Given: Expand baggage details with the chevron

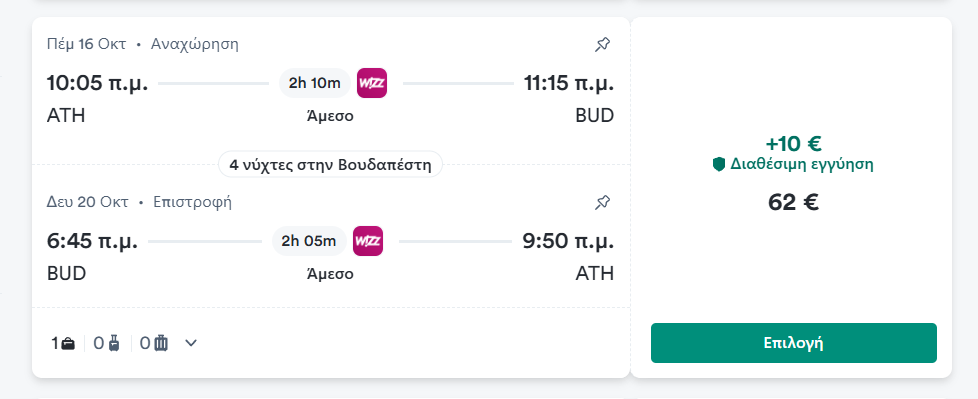Looking at the screenshot, I should (x=191, y=343).
